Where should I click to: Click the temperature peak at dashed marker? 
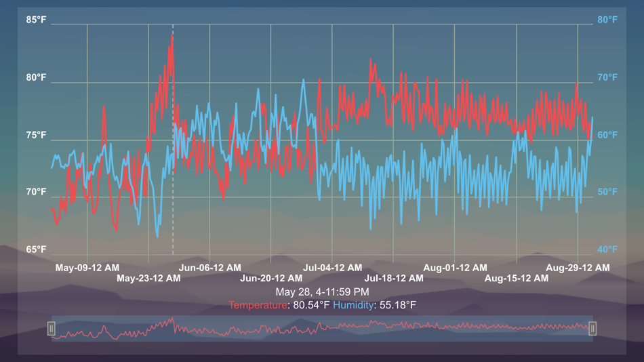tap(172, 37)
